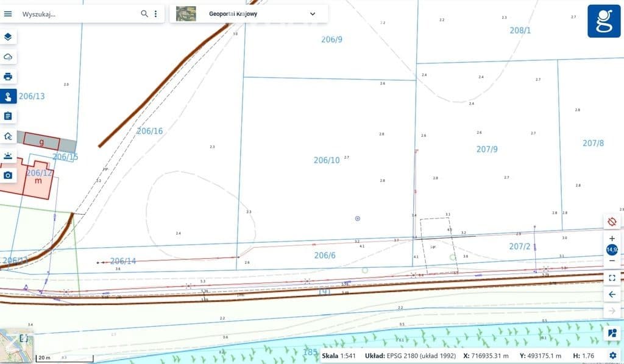Open search options three-dot menu
This screenshot has width=624, height=364.
coord(155,14)
